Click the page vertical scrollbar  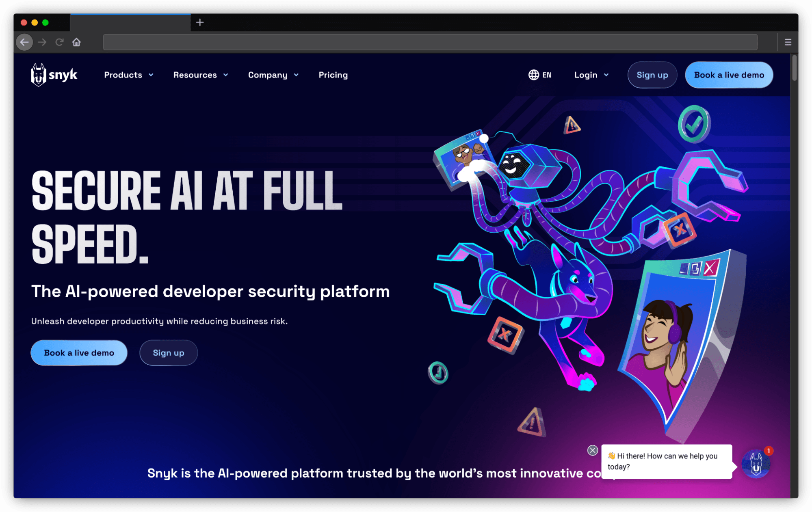(794, 67)
